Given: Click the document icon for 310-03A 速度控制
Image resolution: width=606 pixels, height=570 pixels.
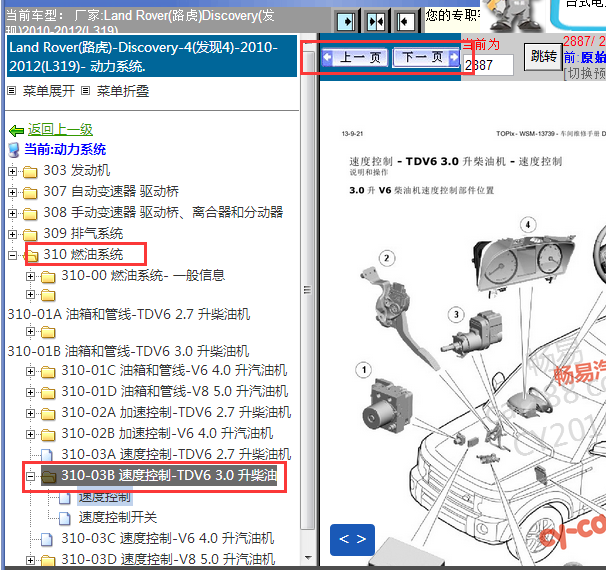Looking at the screenshot, I should coord(47,455).
